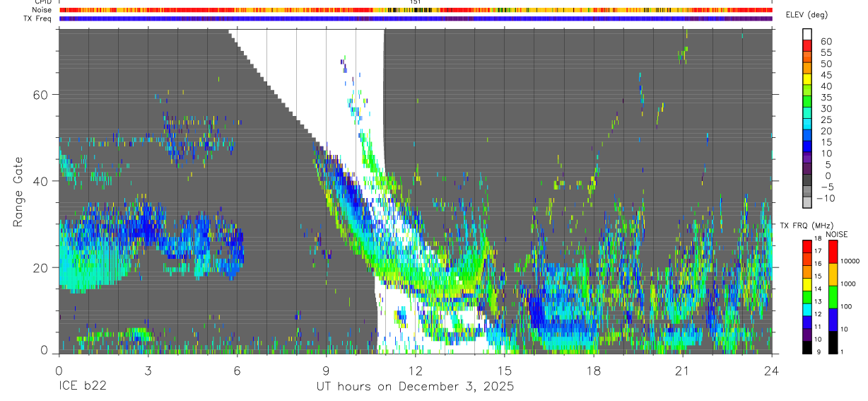Click the 30 label on ELEV scale
The height and width of the screenshot is (401, 868).
[826, 109]
